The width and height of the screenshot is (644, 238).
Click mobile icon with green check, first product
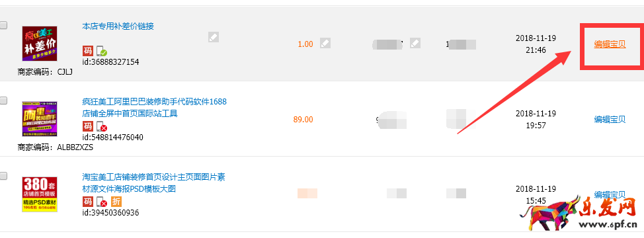click(x=101, y=52)
